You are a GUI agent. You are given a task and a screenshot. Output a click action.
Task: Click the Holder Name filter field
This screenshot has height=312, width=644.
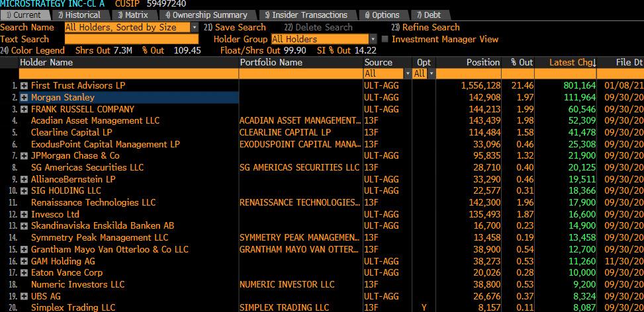(x=128, y=74)
